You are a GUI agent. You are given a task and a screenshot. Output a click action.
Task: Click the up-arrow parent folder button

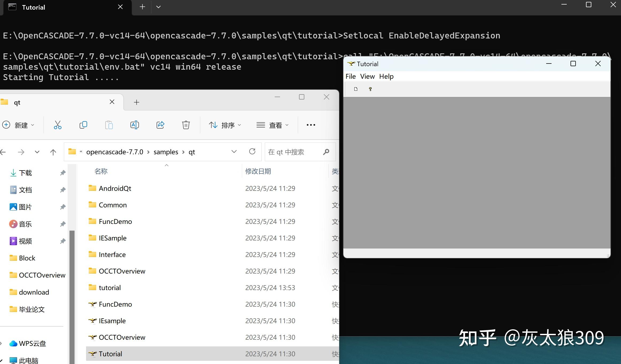tap(53, 152)
